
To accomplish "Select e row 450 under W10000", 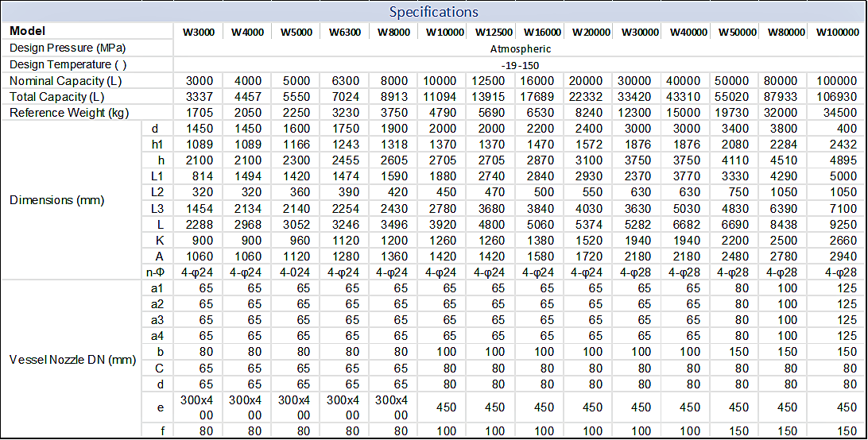I will pyautogui.click(x=446, y=407).
